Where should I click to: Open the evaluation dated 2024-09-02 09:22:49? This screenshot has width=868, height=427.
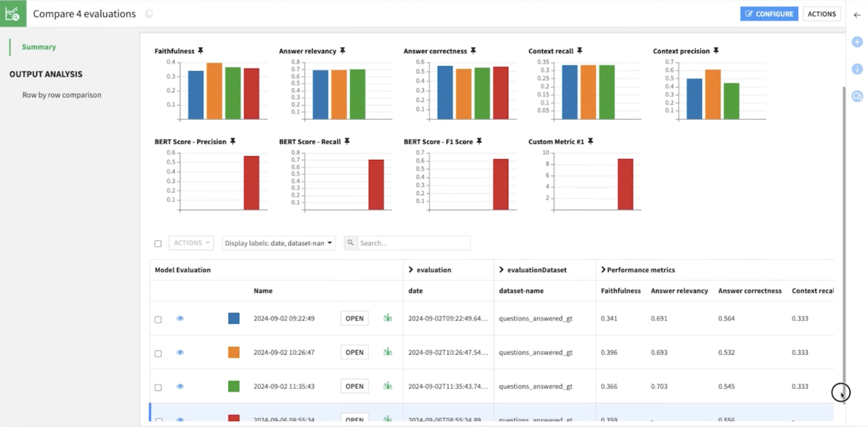[354, 318]
